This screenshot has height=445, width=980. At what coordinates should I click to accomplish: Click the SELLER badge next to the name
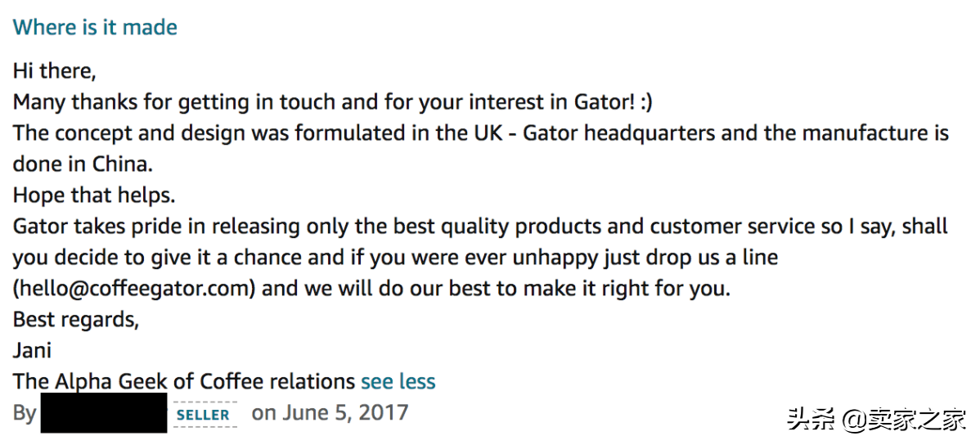[204, 415]
